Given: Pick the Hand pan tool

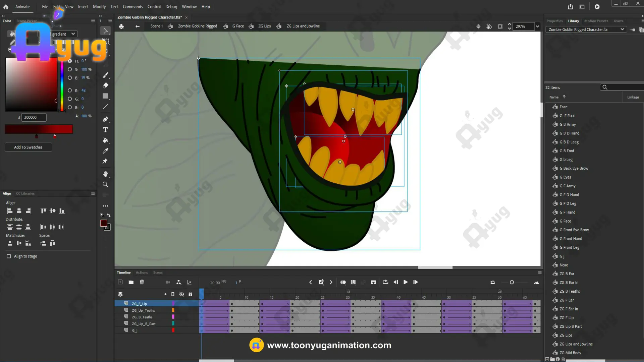Looking at the screenshot, I should pos(105,174).
